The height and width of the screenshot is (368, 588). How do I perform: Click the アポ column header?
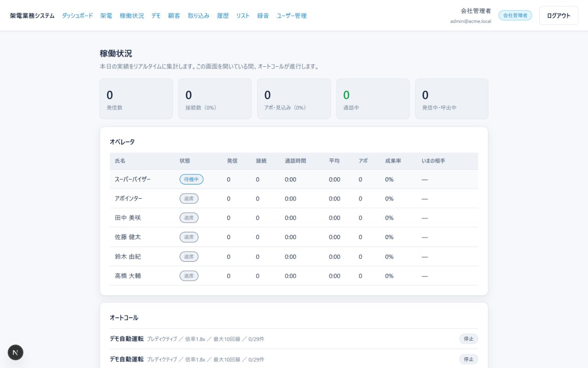tap(363, 161)
